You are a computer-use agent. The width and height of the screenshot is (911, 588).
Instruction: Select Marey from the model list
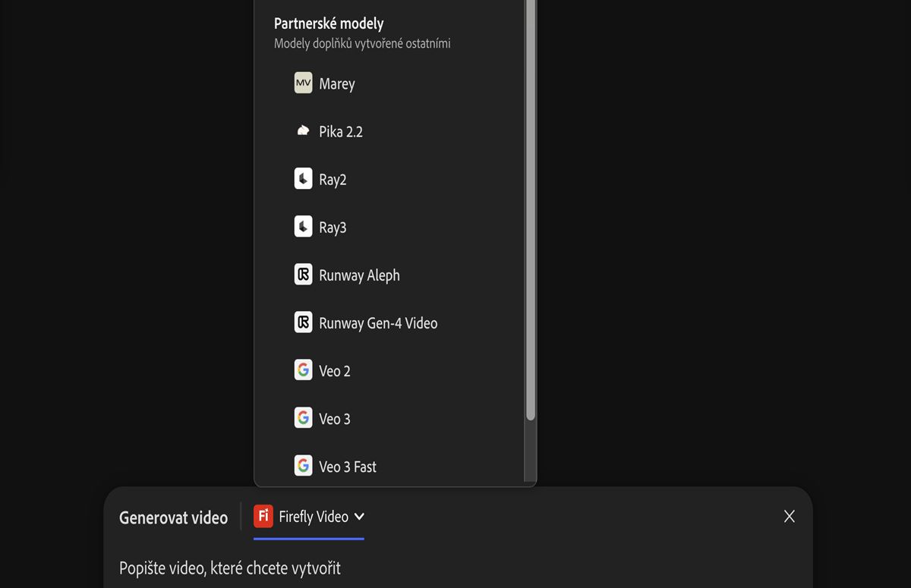(x=336, y=84)
